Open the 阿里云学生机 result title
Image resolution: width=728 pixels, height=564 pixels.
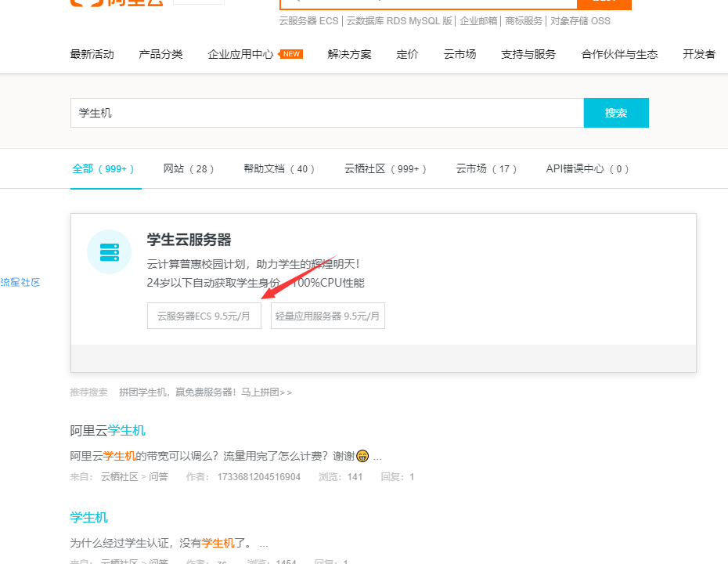[x=108, y=431]
